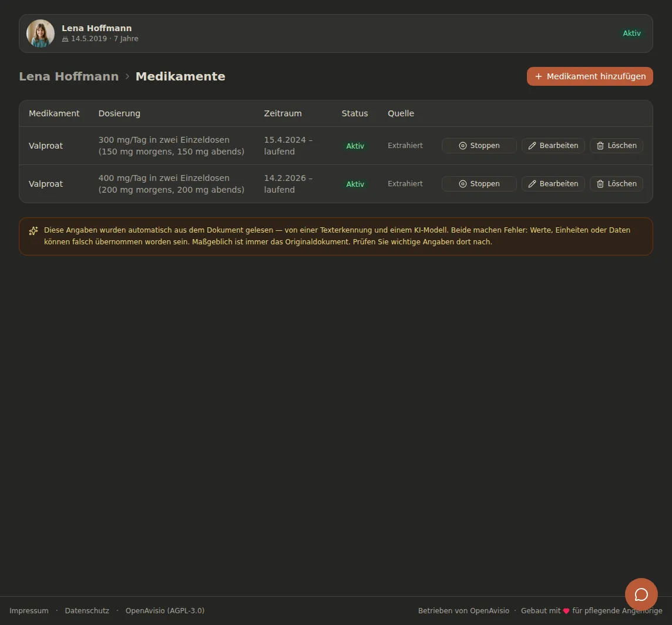Open the chat bubble support widget
This screenshot has height=625, width=672.
(641, 594)
